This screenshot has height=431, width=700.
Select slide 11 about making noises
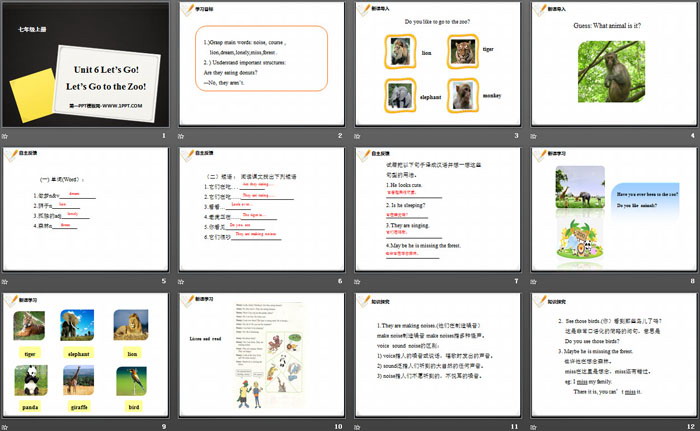click(x=438, y=355)
